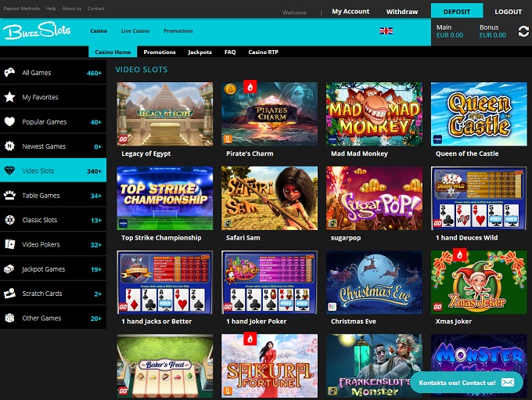The image size is (532, 400).
Task: Click the Other Games dice icon
Action: (x=9, y=319)
